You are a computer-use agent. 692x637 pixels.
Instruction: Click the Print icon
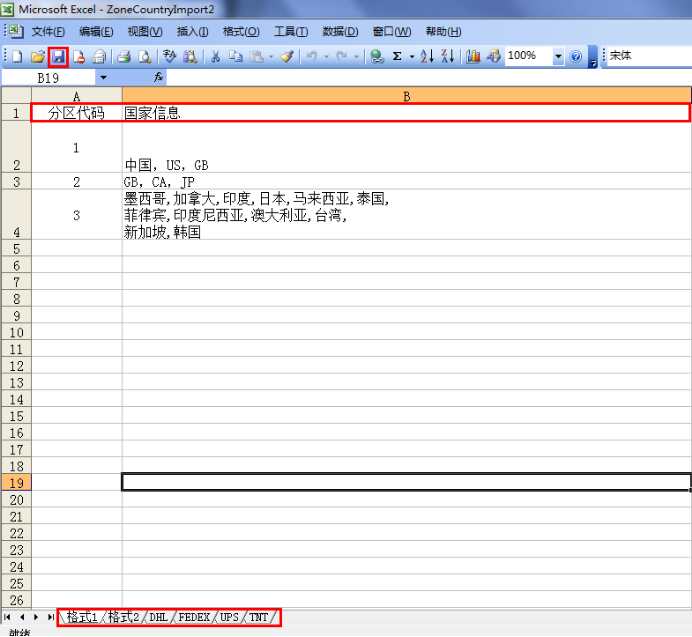tap(123, 57)
